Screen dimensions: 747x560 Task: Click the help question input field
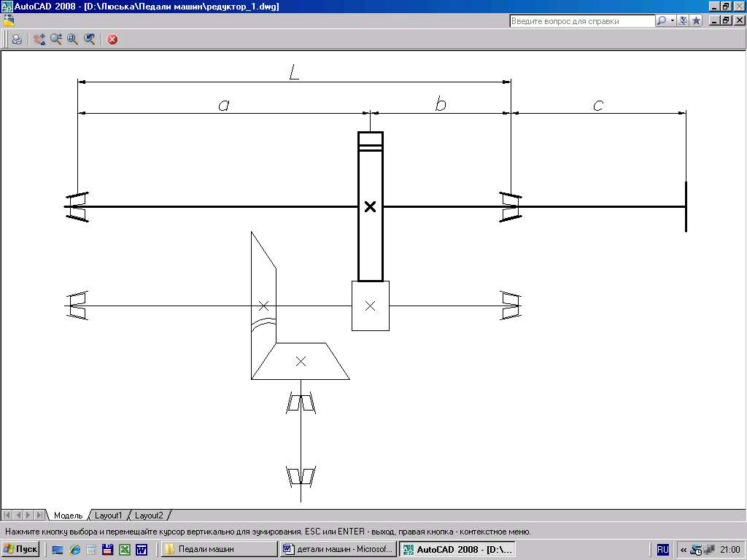582,21
